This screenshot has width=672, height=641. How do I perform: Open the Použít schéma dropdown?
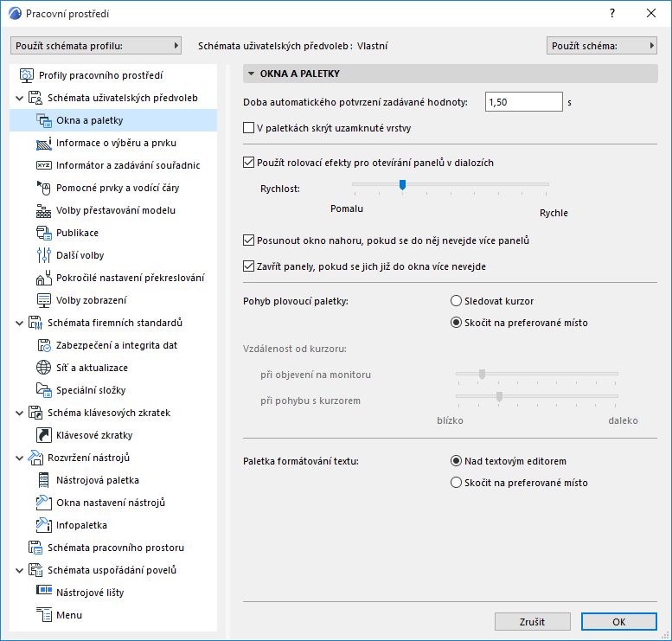(x=602, y=46)
